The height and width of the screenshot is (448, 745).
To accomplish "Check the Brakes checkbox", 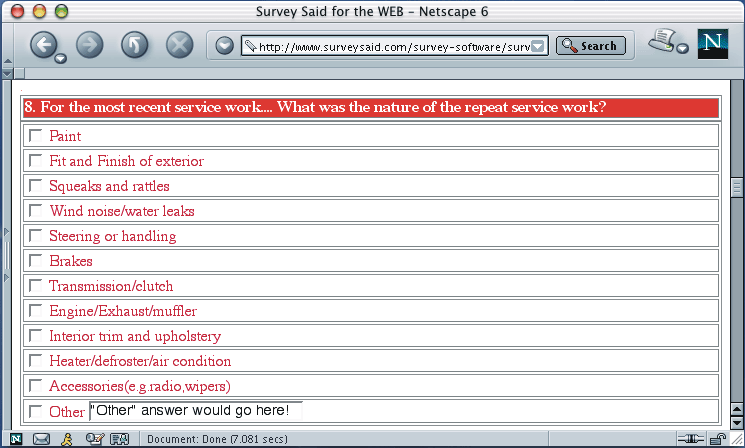I will 36,260.
